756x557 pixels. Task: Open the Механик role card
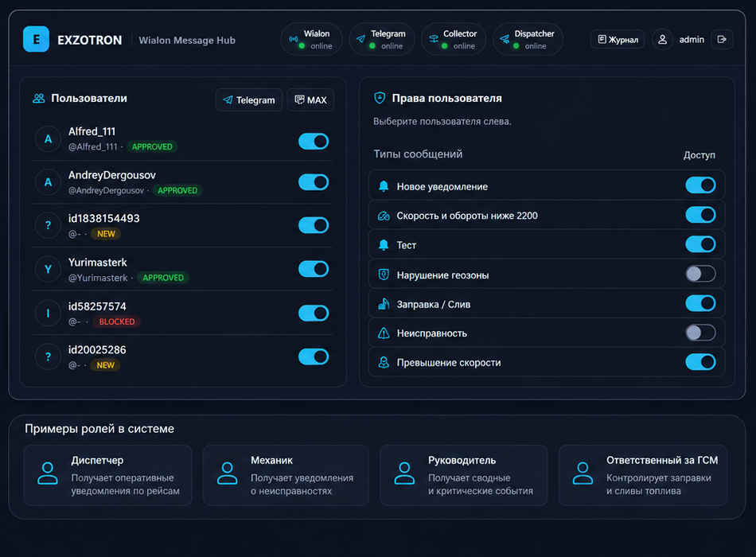(286, 475)
